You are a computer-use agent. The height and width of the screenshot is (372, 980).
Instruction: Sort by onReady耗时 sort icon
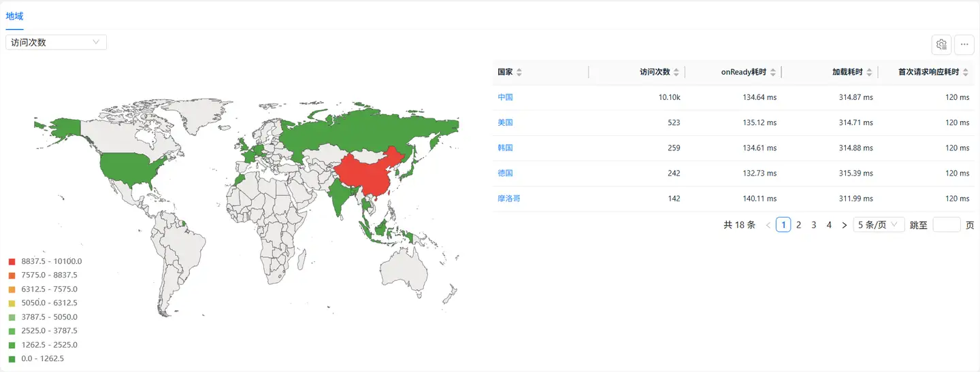pos(772,72)
